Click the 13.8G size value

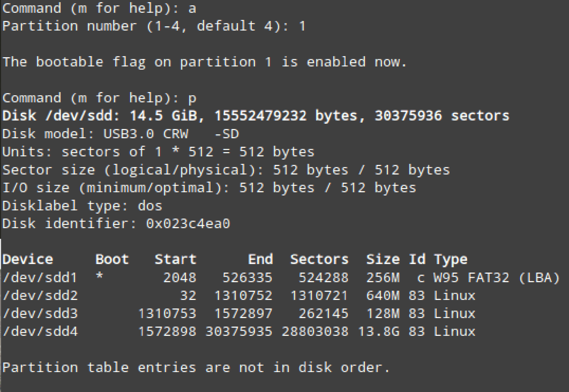point(379,332)
